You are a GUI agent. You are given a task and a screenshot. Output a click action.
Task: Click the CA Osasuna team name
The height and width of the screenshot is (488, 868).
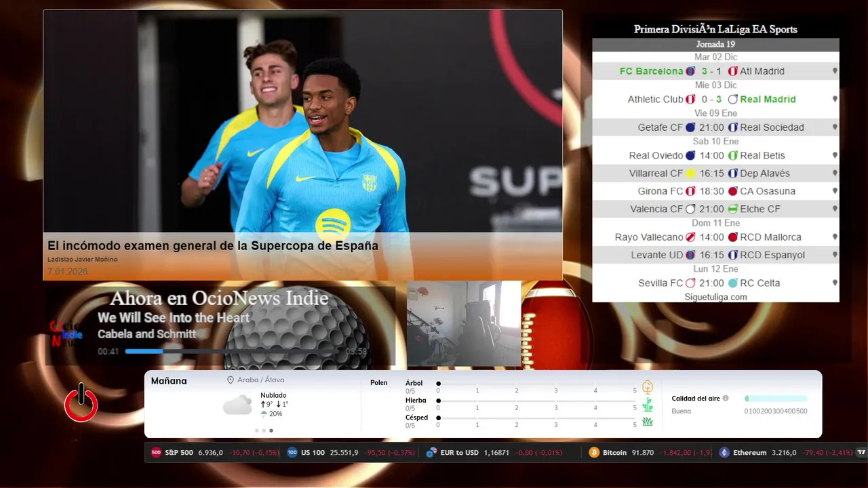click(x=768, y=191)
